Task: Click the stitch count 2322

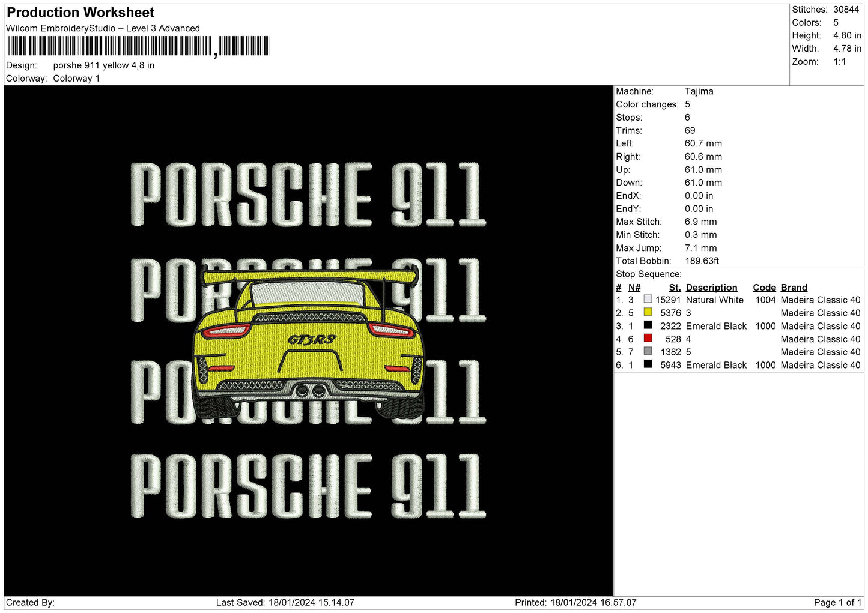Action: click(670, 326)
